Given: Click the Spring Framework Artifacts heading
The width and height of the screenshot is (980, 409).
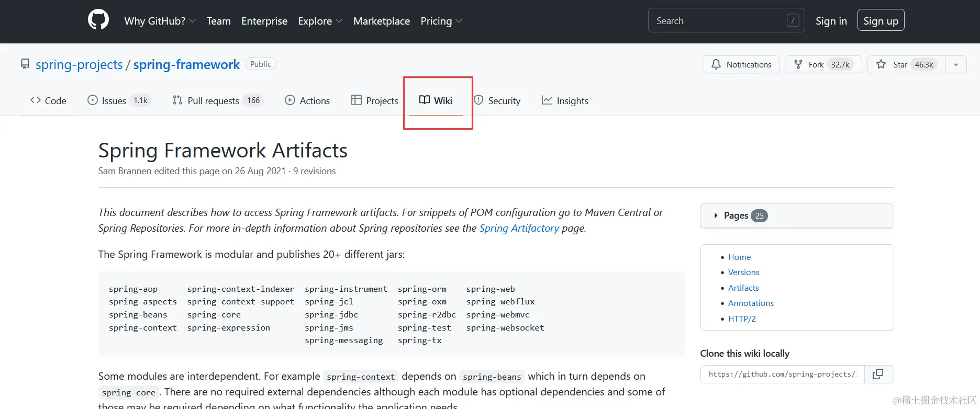Looking at the screenshot, I should click(222, 150).
